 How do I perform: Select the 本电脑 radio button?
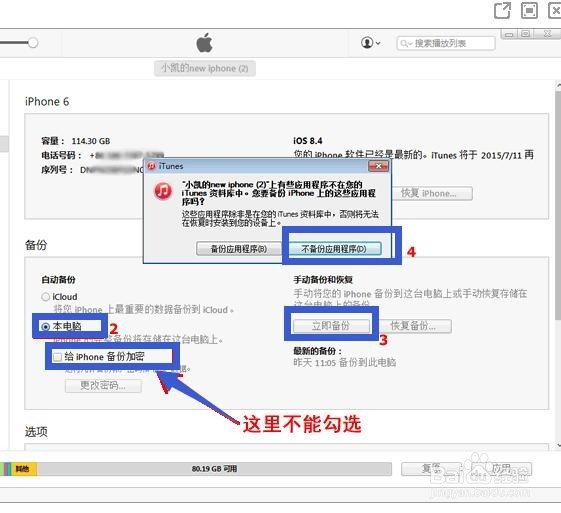pyautogui.click(x=45, y=326)
